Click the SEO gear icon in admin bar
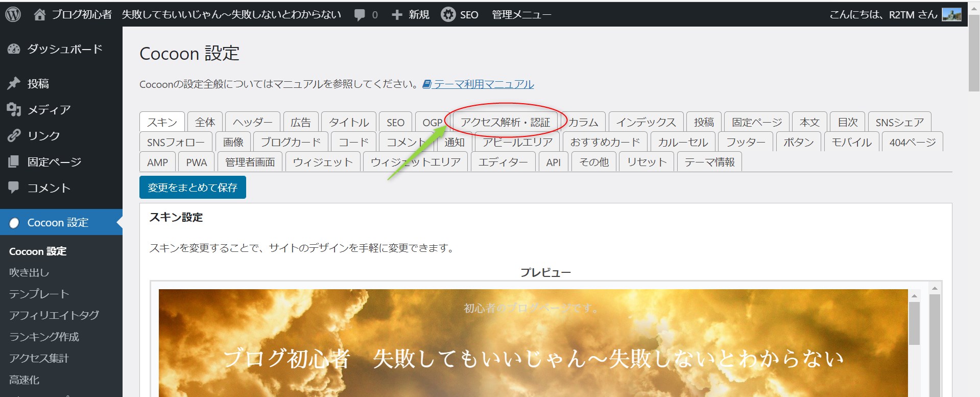 coord(448,15)
